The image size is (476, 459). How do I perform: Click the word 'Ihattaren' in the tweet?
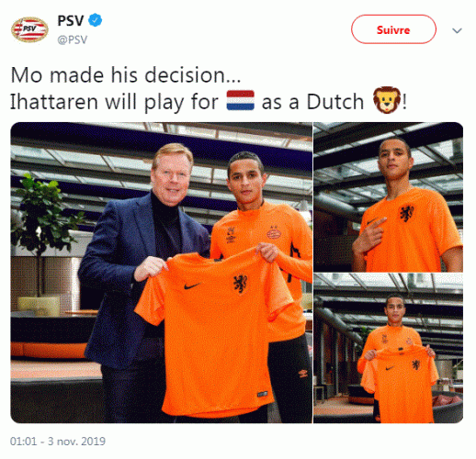point(53,102)
